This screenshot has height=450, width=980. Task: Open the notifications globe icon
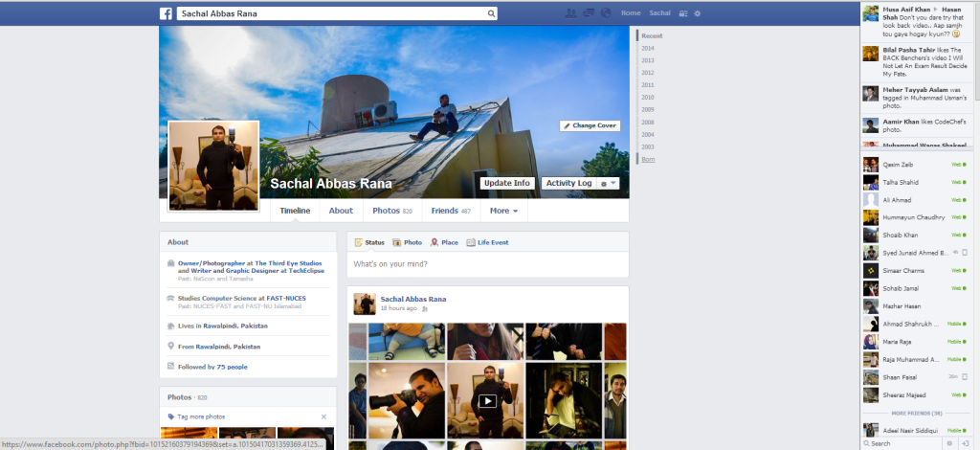pos(605,13)
